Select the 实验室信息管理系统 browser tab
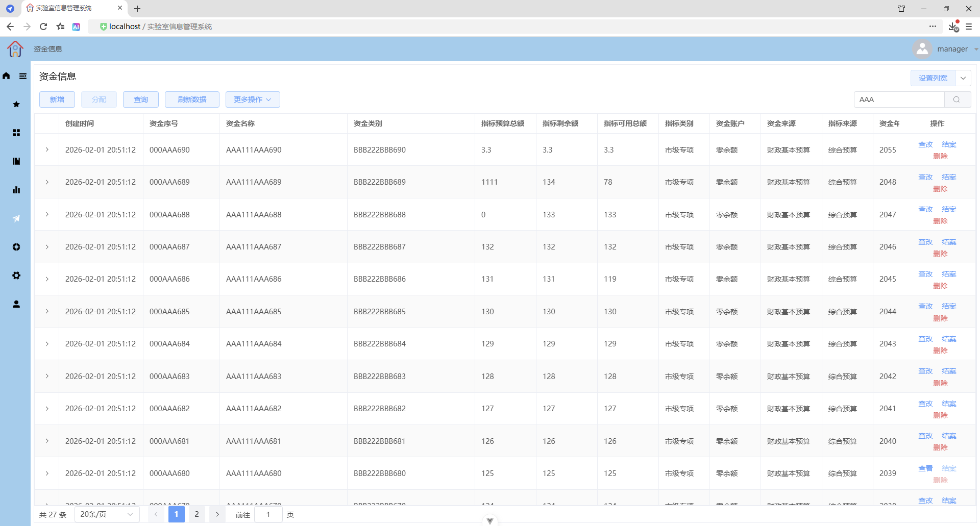 [x=74, y=8]
